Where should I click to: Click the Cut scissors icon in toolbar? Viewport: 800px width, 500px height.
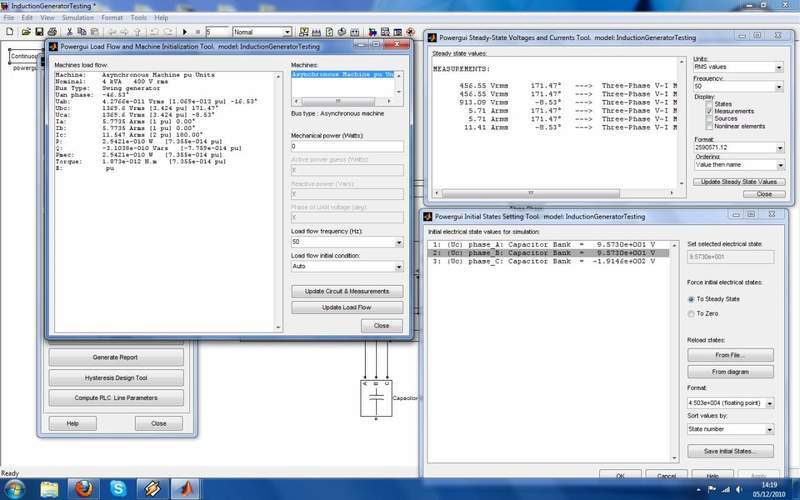70,32
